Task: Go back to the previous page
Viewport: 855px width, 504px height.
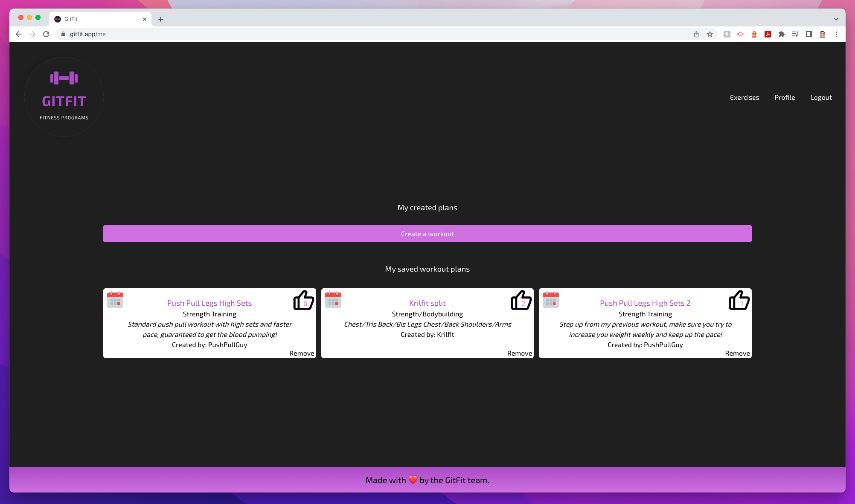Action: point(19,34)
